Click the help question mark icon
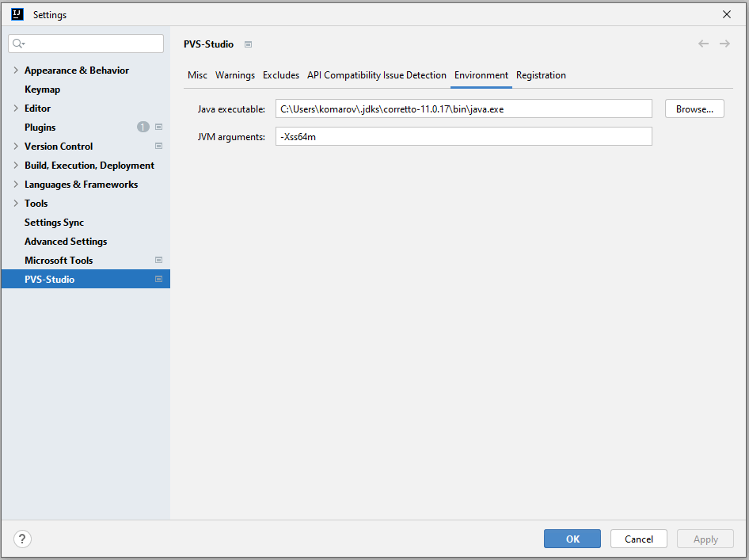This screenshot has height=560, width=749. [x=22, y=539]
